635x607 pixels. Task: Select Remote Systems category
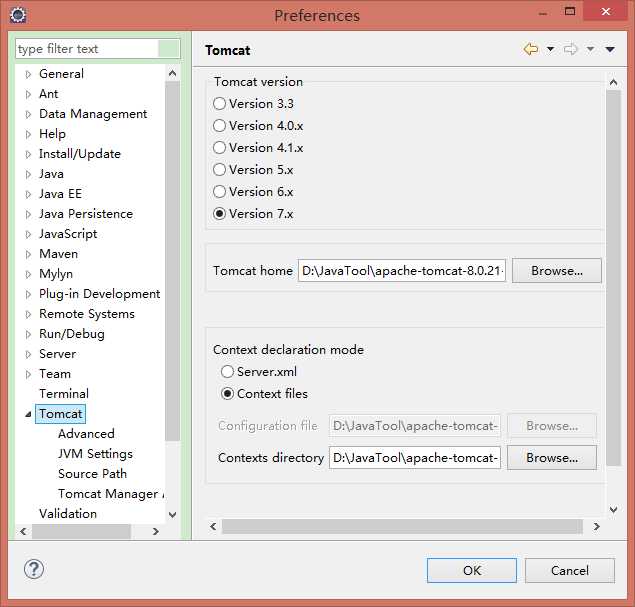[87, 314]
